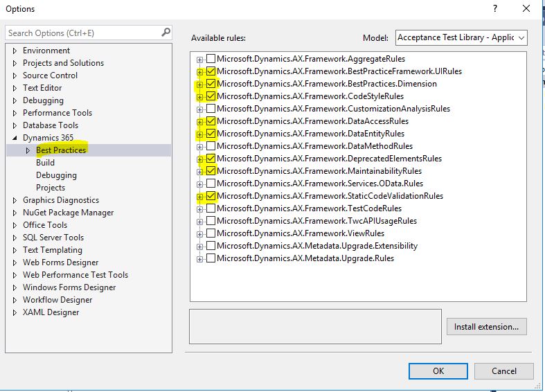Screen dimensions: 545x392
Task: Enable the TestCodeRules checkbox
Action: [211, 208]
